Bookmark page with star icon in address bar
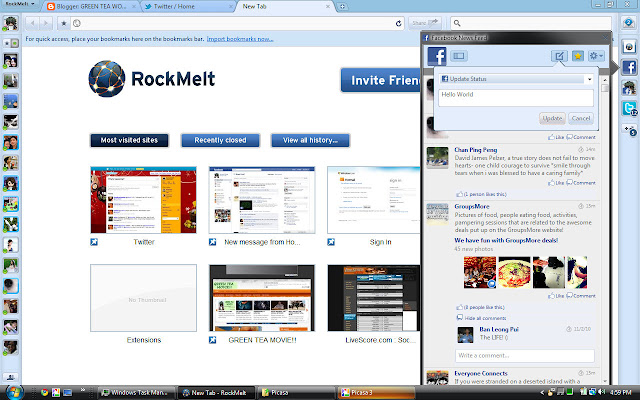 pos(64,23)
